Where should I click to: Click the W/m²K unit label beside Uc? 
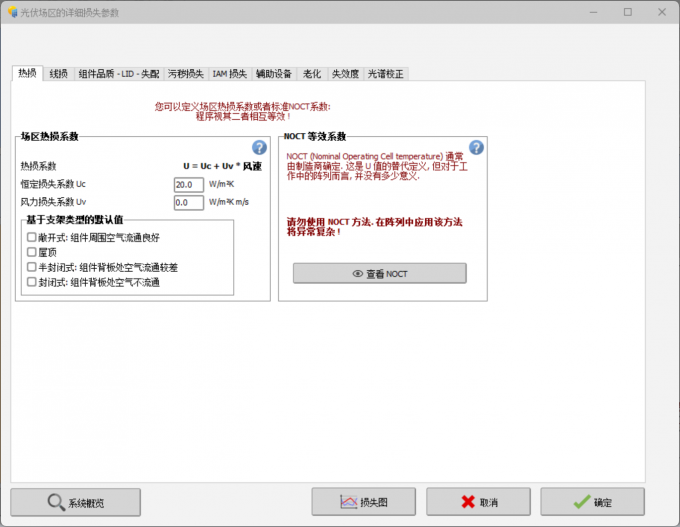click(222, 184)
